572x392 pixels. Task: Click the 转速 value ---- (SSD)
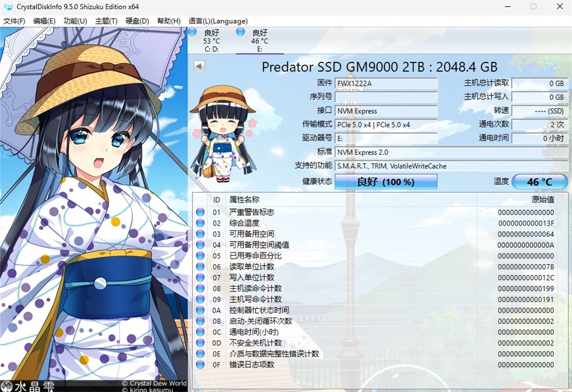539,111
